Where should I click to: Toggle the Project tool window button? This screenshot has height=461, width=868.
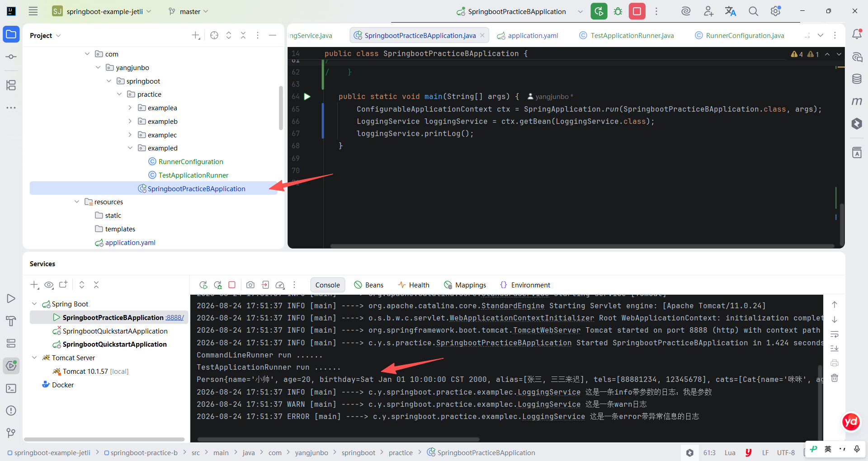(x=11, y=34)
